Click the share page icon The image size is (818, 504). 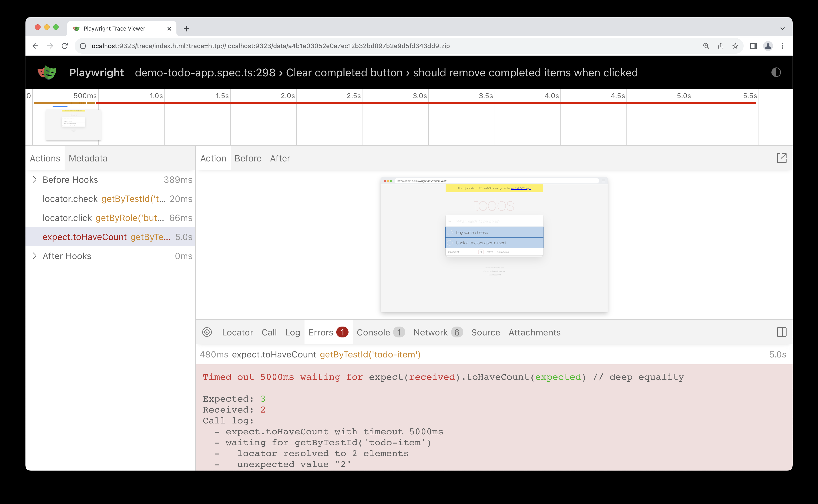(x=721, y=46)
